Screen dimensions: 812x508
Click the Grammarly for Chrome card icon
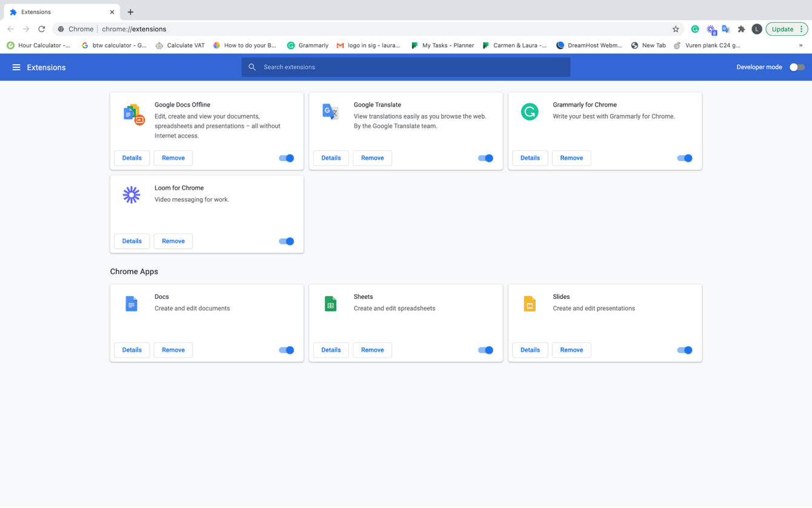tap(530, 112)
